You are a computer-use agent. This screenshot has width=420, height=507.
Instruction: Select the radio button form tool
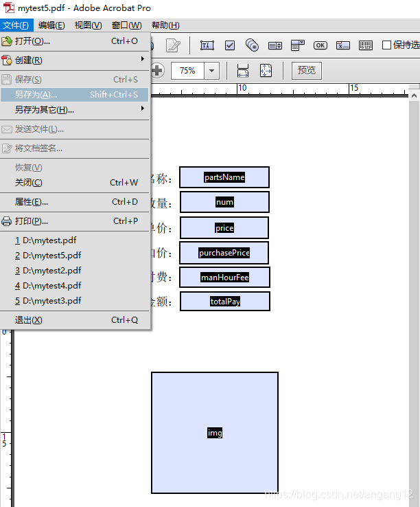[x=252, y=45]
